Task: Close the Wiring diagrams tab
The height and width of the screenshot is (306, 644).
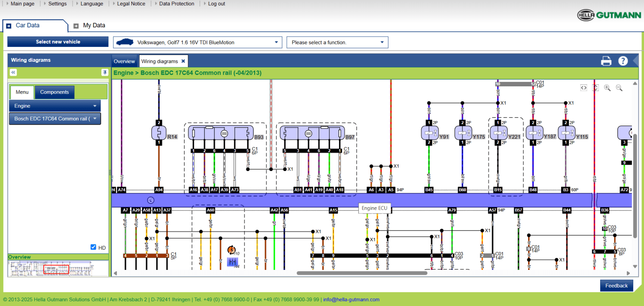Action: coord(183,61)
